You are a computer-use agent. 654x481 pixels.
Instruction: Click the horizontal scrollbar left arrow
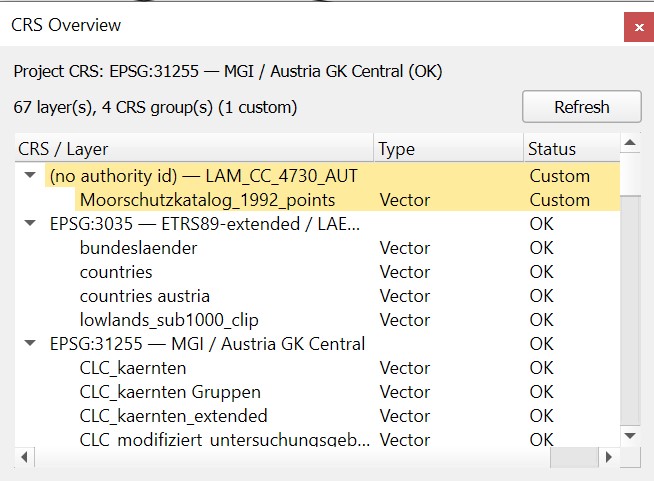click(25, 457)
